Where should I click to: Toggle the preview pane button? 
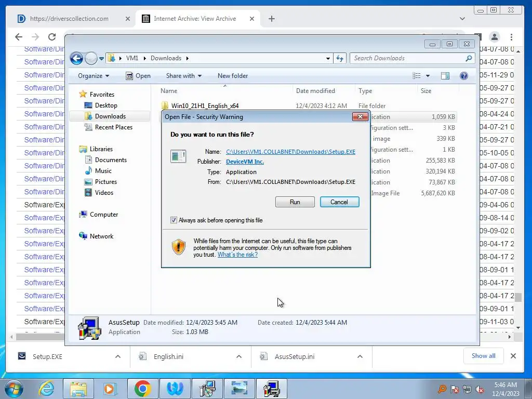445,76
